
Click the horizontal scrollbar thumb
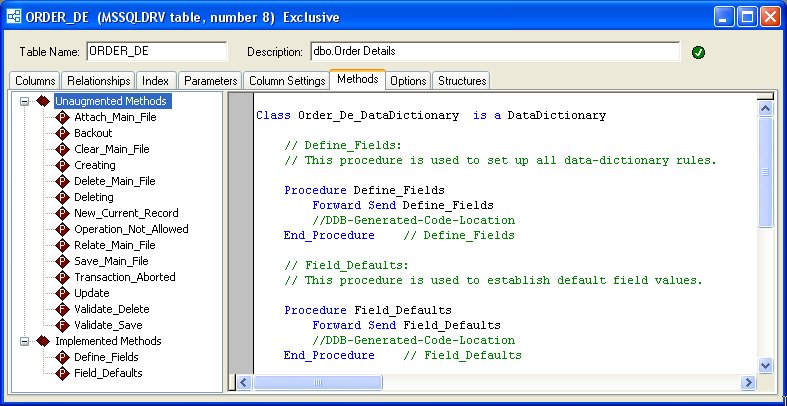(317, 383)
